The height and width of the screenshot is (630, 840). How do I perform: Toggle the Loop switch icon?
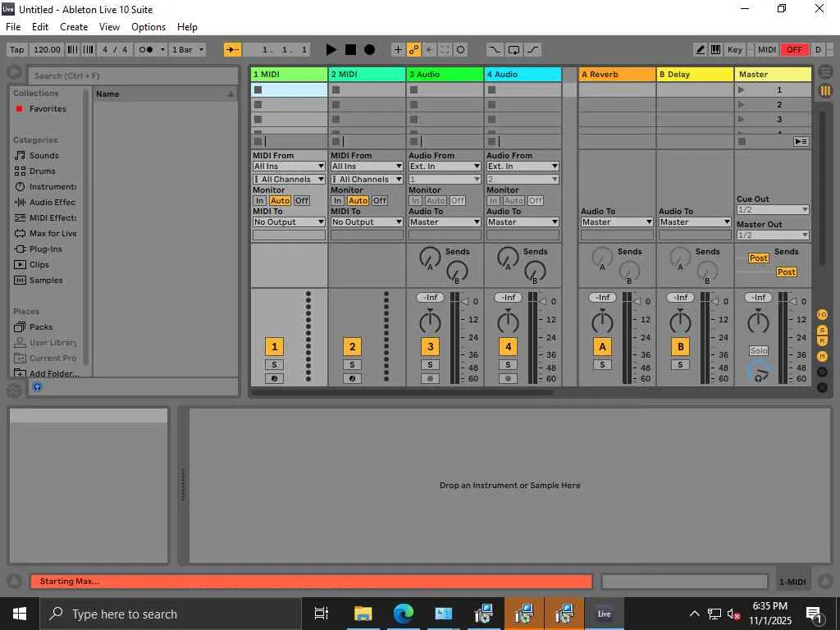[x=514, y=50]
